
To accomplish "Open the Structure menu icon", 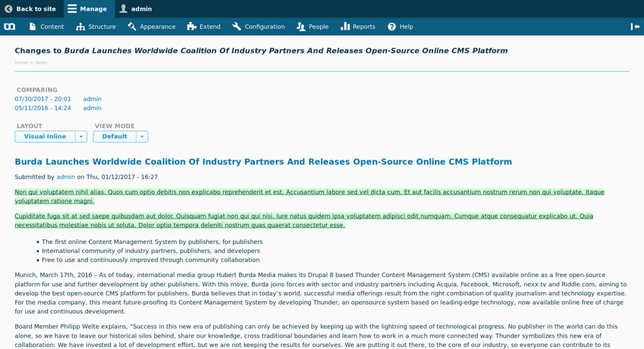I will pos(80,26).
